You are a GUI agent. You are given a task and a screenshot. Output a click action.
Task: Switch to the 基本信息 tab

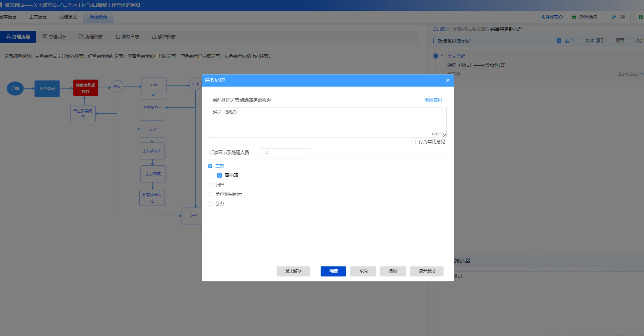coord(8,17)
